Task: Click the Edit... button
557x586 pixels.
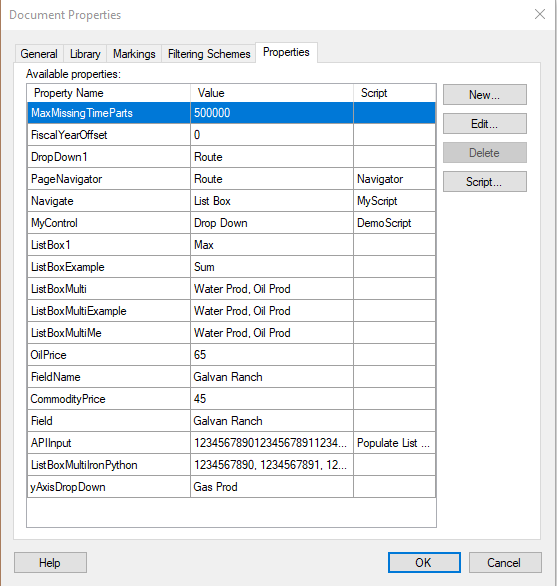Action: (485, 124)
